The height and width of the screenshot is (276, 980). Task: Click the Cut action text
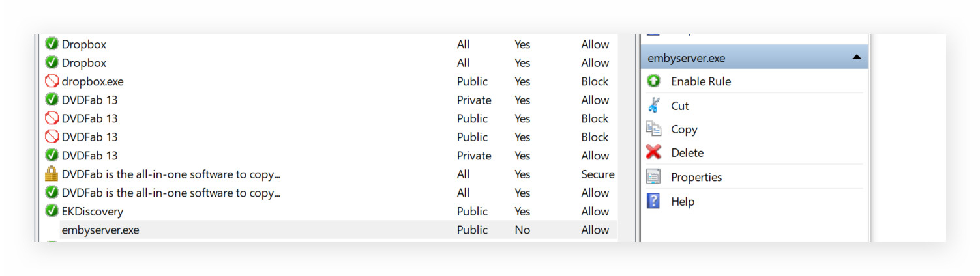click(680, 105)
